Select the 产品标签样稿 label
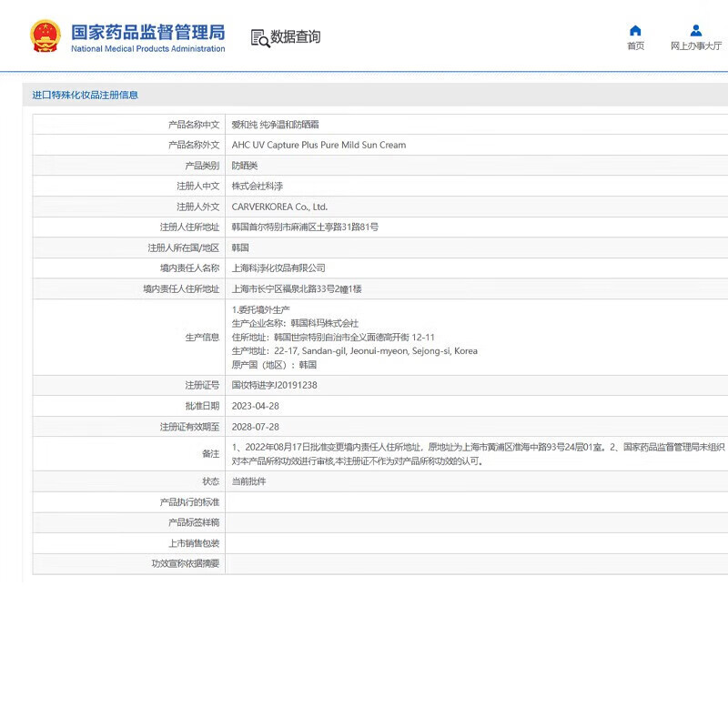This screenshot has height=728, width=728. pyautogui.click(x=194, y=522)
